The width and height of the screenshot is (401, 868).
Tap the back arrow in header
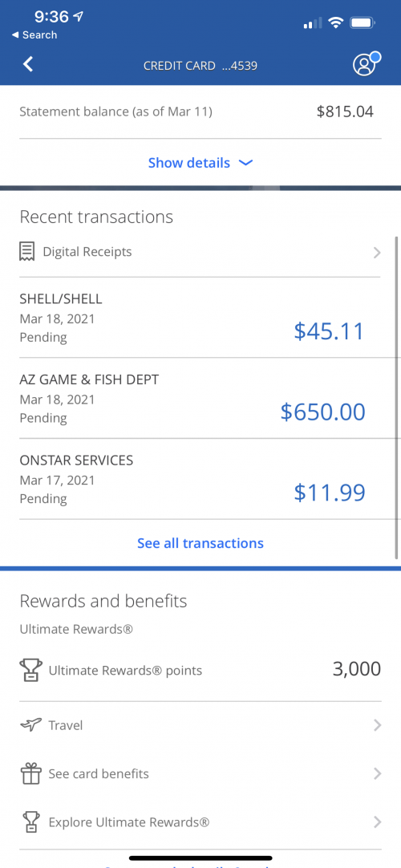pos(28,64)
